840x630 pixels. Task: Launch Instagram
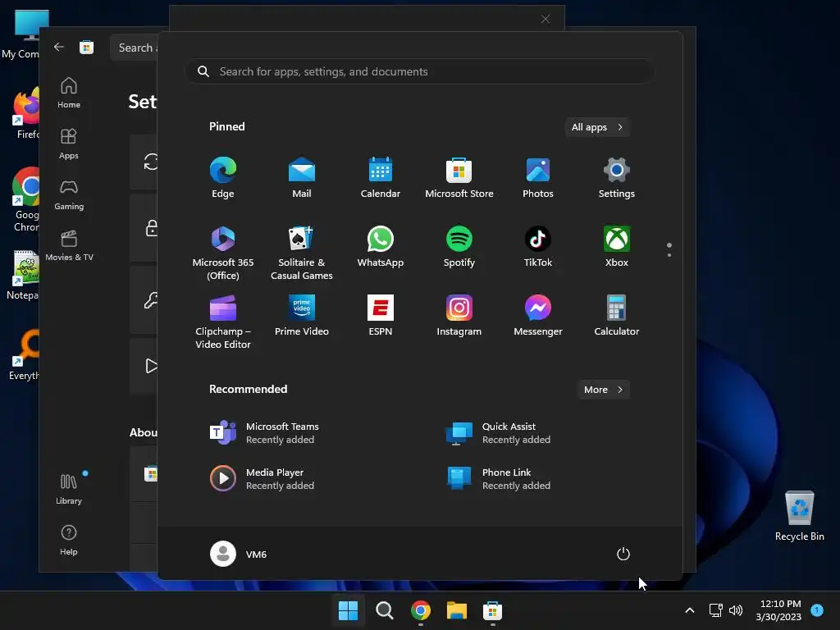click(459, 316)
